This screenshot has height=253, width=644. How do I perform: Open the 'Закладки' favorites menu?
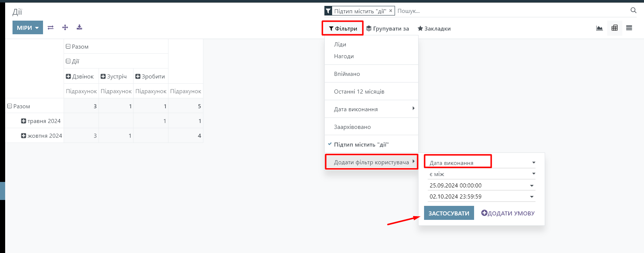(434, 28)
